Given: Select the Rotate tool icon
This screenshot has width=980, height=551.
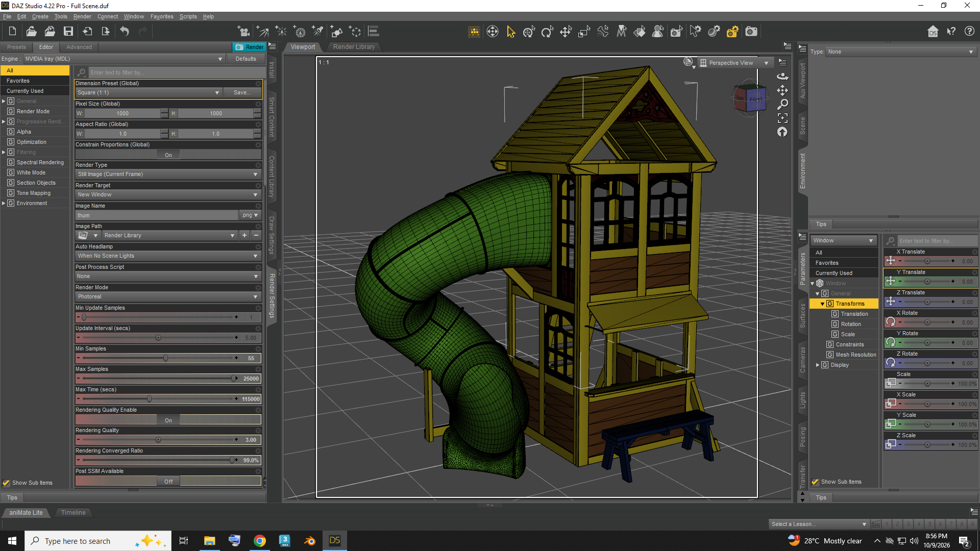Looking at the screenshot, I should coord(547,32).
